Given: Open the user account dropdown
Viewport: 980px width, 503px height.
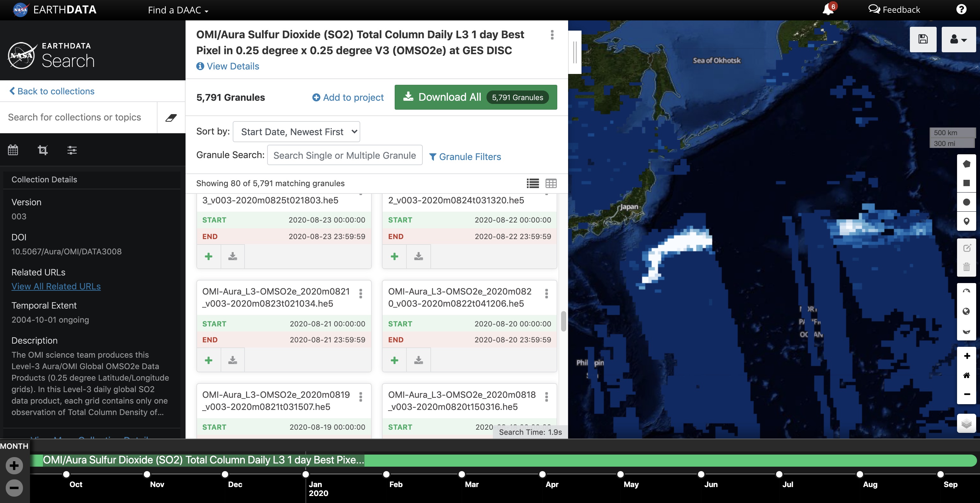Looking at the screenshot, I should (958, 39).
